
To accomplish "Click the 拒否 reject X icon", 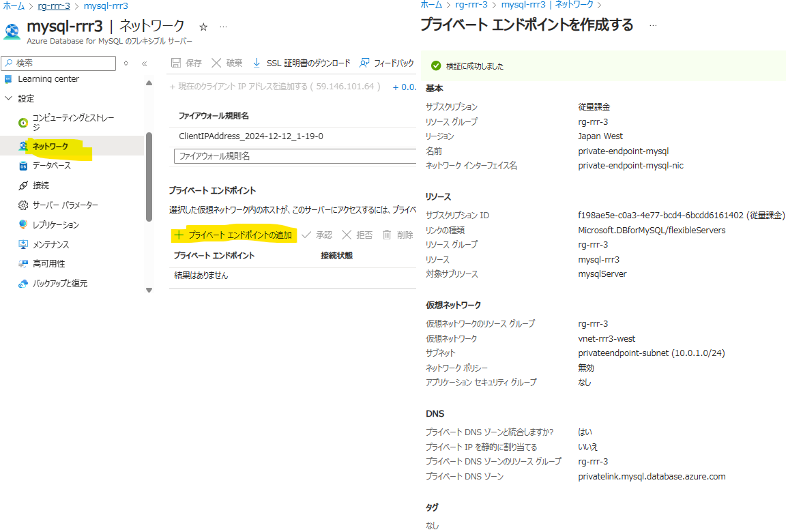I will click(347, 235).
